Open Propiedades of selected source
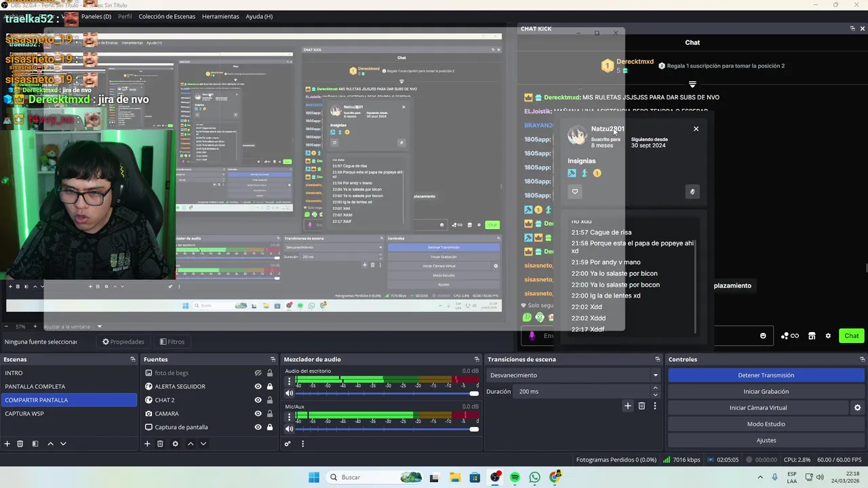 (x=123, y=342)
